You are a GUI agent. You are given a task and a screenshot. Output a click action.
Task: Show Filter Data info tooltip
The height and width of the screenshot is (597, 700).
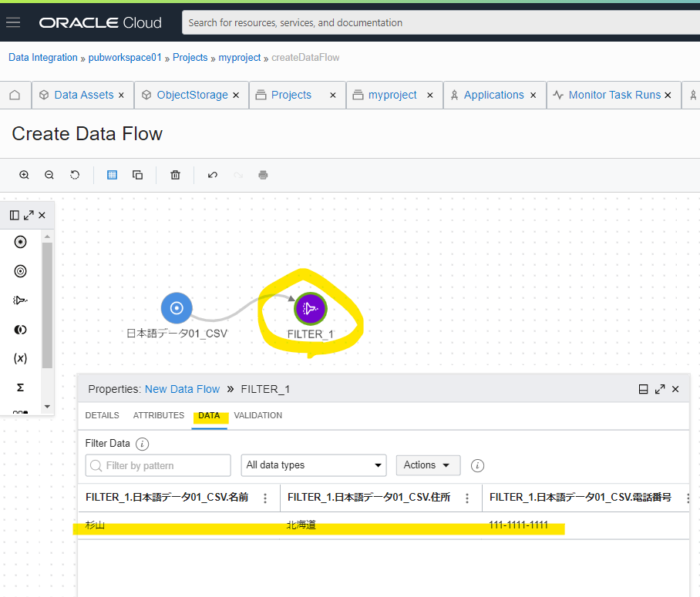[x=142, y=444]
